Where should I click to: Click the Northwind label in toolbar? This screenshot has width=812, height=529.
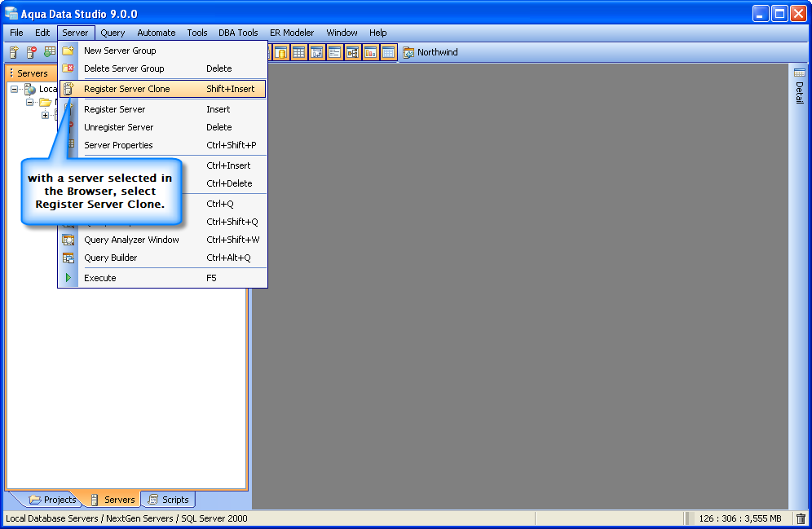tap(438, 52)
